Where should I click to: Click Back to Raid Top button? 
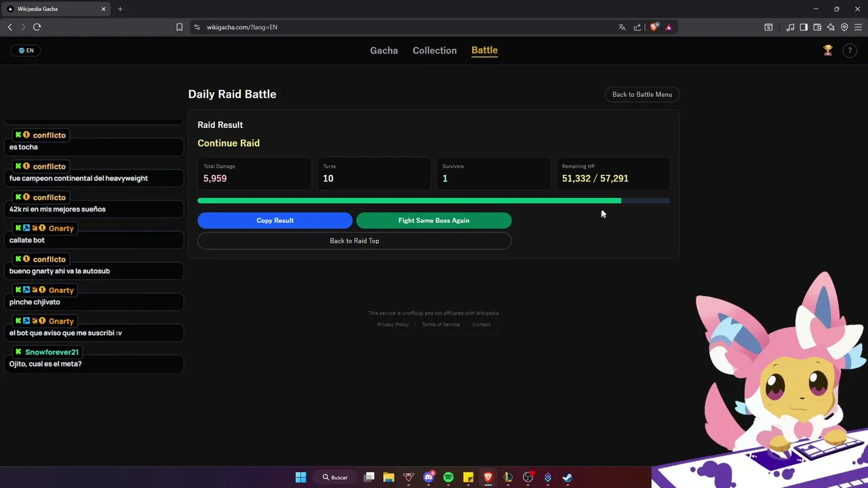click(x=355, y=241)
